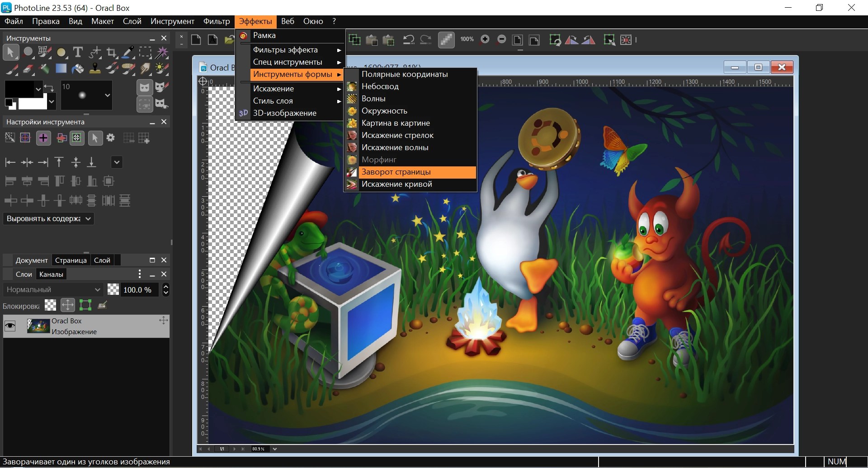Click the zoom in plus icon
The image size is (868, 468).
pyautogui.click(x=485, y=39)
